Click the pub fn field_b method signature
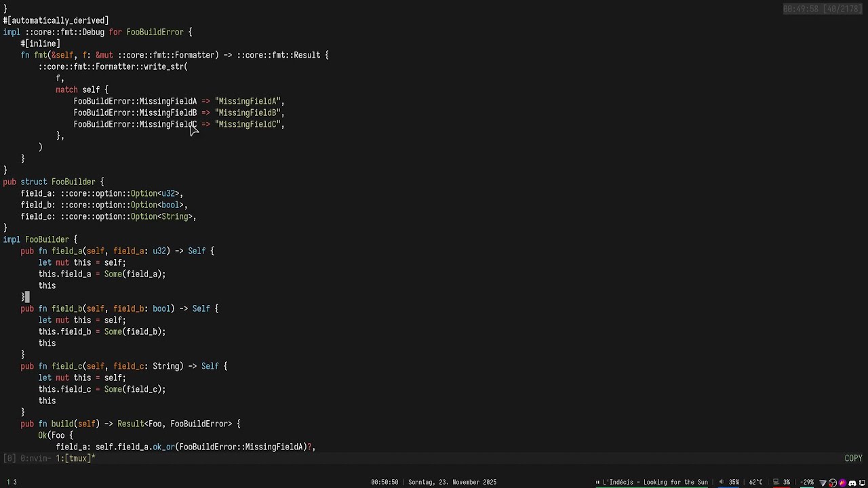 (119, 308)
